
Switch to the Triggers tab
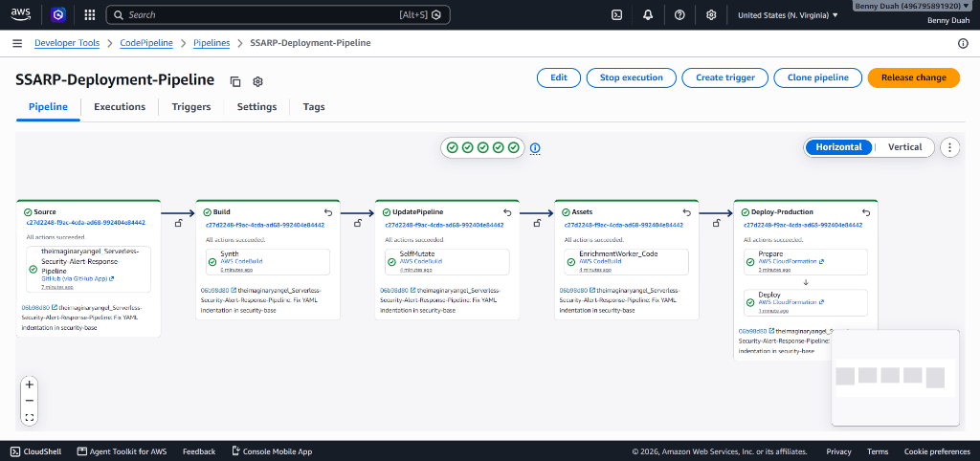tap(191, 107)
